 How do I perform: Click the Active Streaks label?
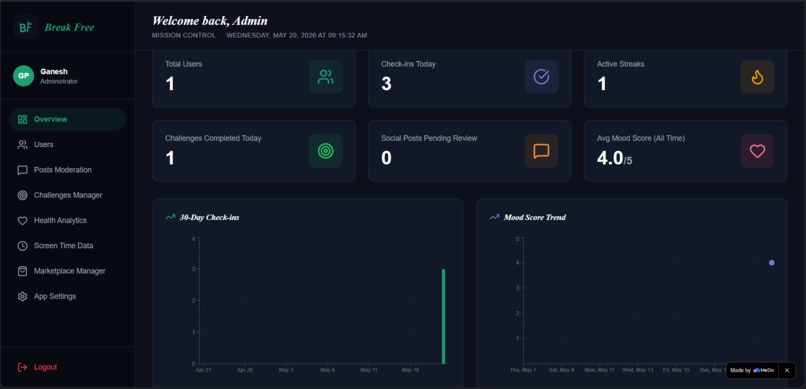tap(620, 64)
